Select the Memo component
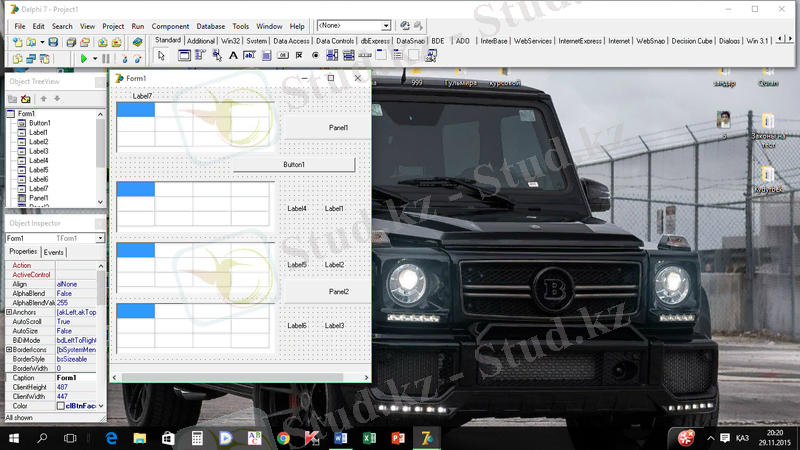800x450 pixels. 266,56
